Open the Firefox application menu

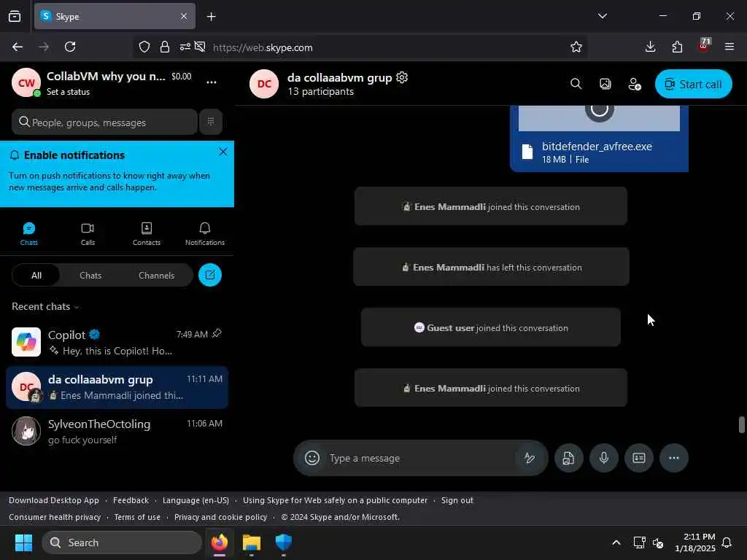point(729,47)
